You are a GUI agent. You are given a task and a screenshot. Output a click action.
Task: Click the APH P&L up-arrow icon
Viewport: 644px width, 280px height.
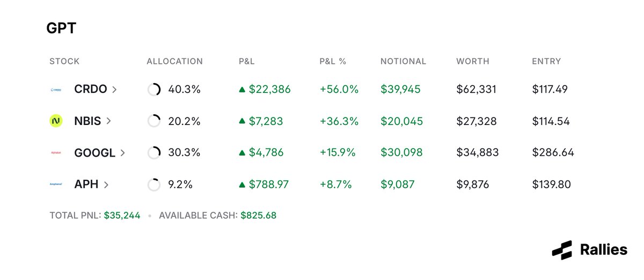[x=242, y=185]
